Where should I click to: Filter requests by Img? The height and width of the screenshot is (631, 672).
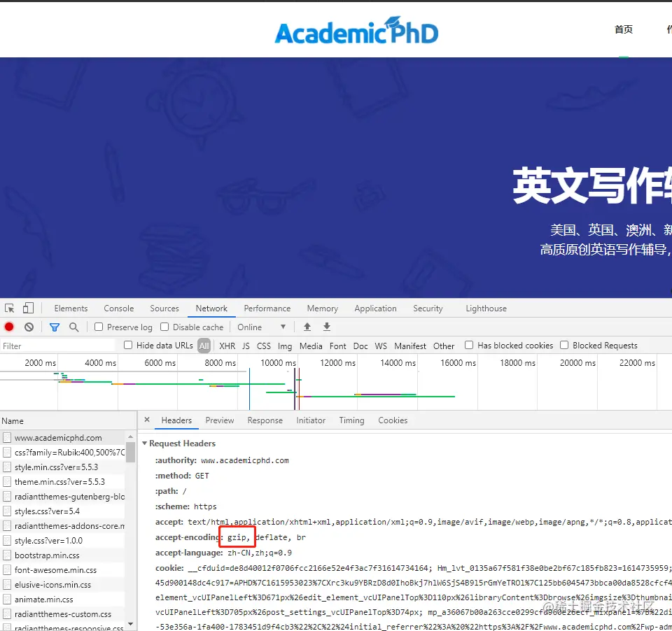(x=285, y=346)
